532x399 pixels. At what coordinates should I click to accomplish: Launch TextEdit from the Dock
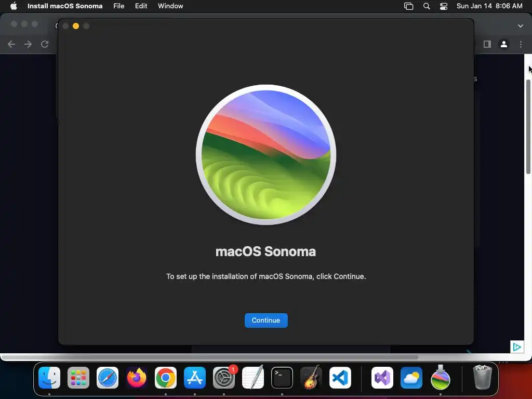(253, 378)
